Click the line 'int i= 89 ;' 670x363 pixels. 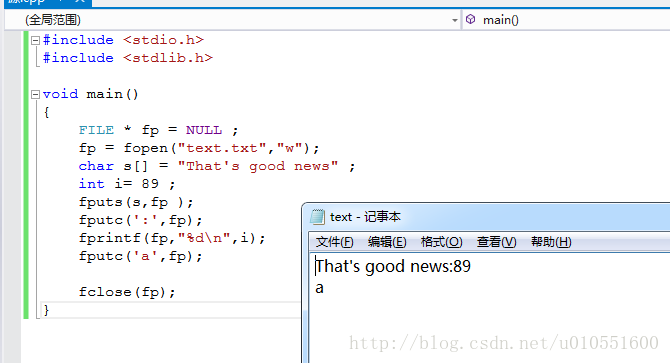pos(127,184)
